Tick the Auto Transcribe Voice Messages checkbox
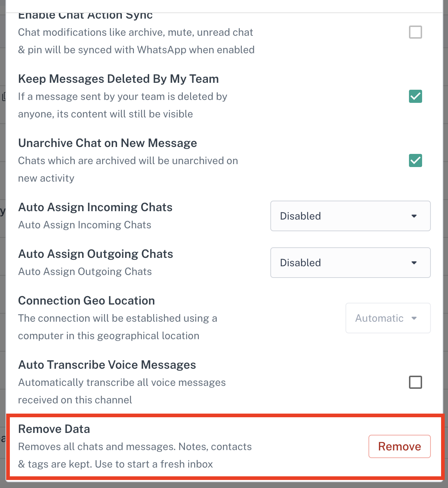 point(415,382)
